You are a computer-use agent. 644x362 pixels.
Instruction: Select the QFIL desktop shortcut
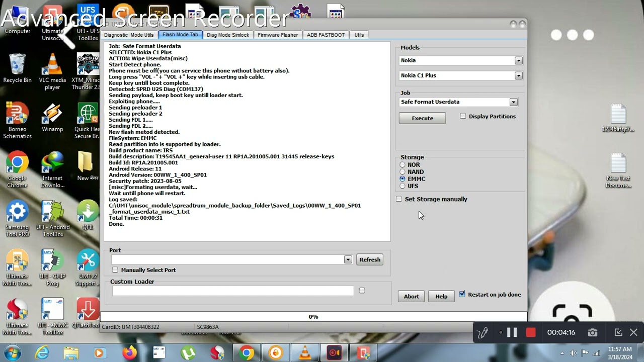[x=88, y=215]
